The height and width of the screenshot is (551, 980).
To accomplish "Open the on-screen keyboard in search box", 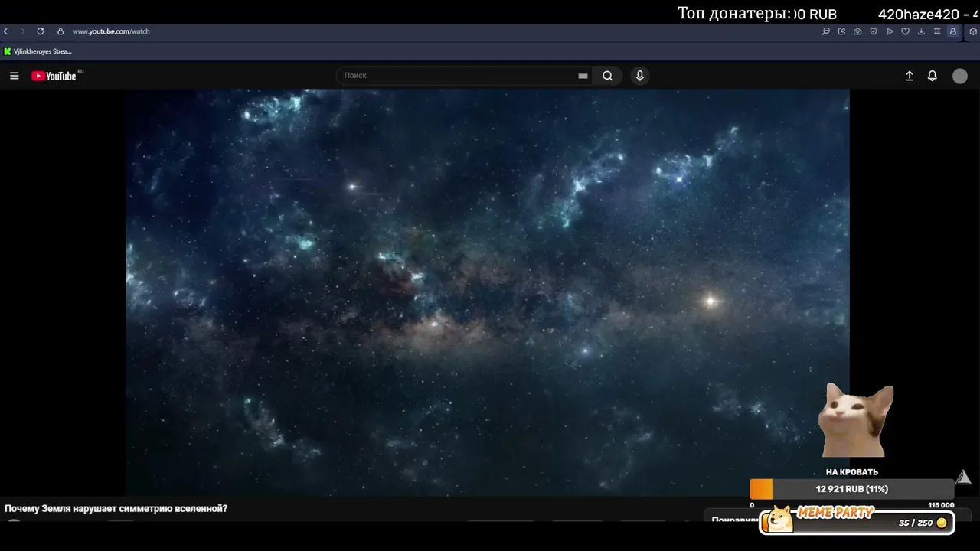I will click(583, 76).
